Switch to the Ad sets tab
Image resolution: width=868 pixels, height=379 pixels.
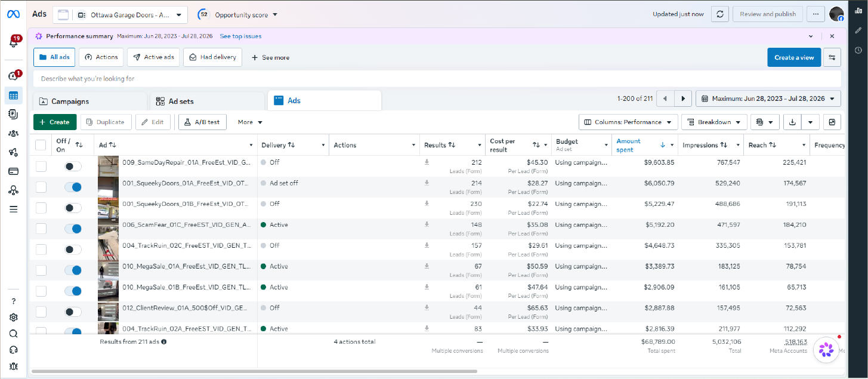[x=206, y=101]
